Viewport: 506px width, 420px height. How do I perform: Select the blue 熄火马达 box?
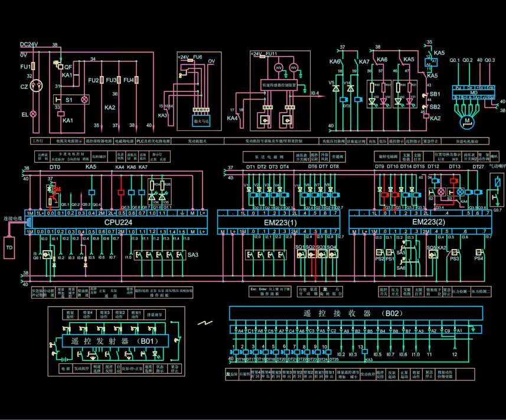pyautogui.click(x=201, y=121)
